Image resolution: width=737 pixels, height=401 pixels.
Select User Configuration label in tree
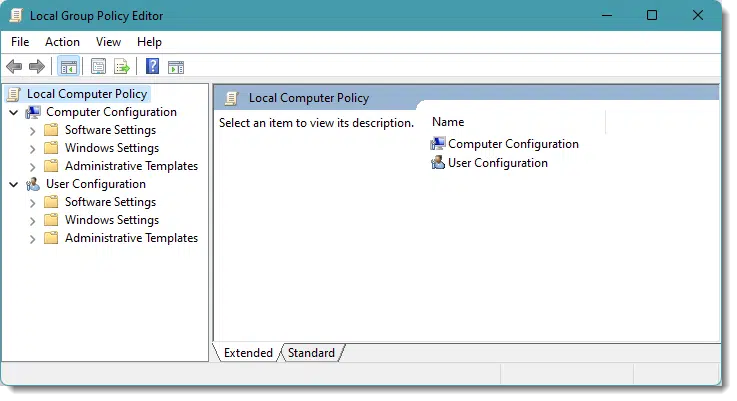coord(96,184)
